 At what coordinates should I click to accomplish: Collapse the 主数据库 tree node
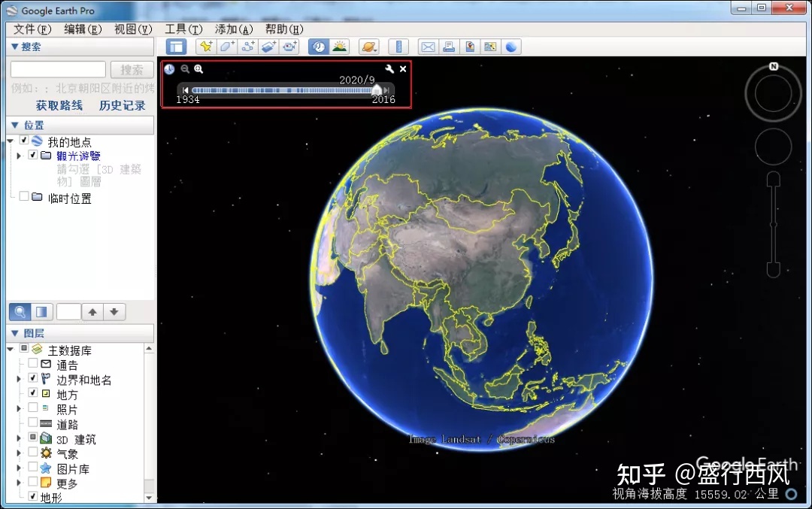tap(11, 349)
